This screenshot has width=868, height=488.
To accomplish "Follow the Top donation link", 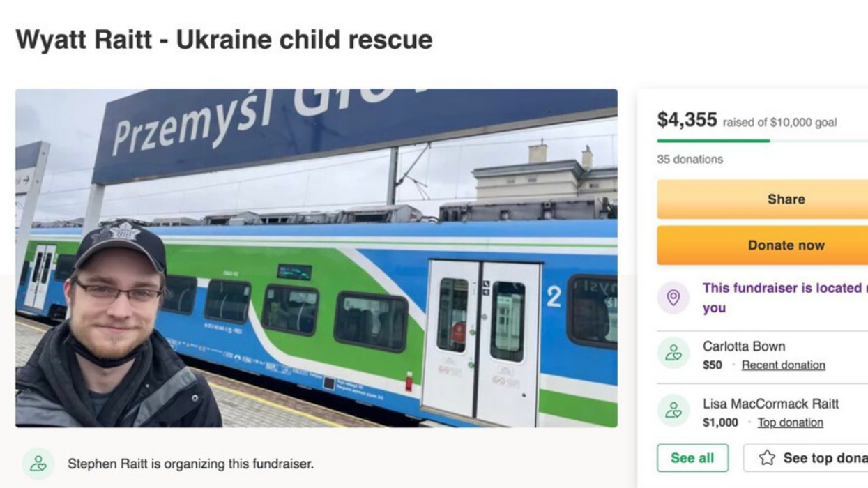I will coord(790,422).
